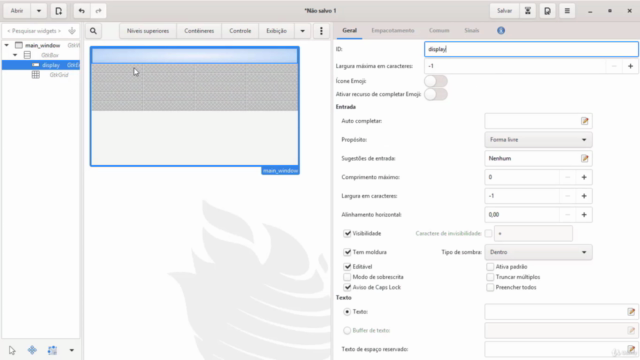Click the Auto completar field

coord(538,121)
